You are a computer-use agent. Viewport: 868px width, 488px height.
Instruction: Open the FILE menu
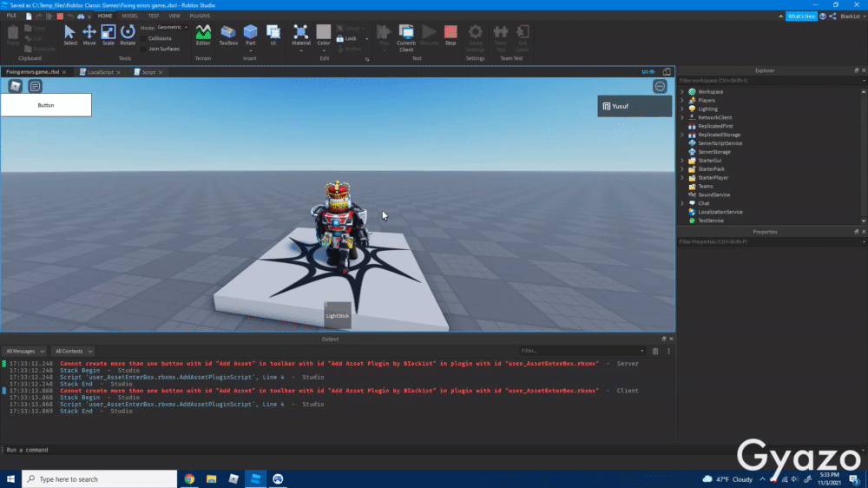tap(11, 16)
